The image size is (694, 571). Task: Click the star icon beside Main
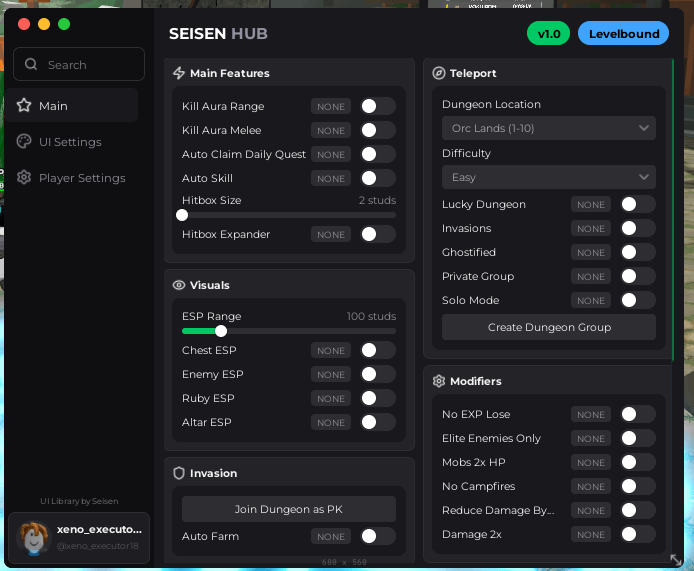click(24, 105)
